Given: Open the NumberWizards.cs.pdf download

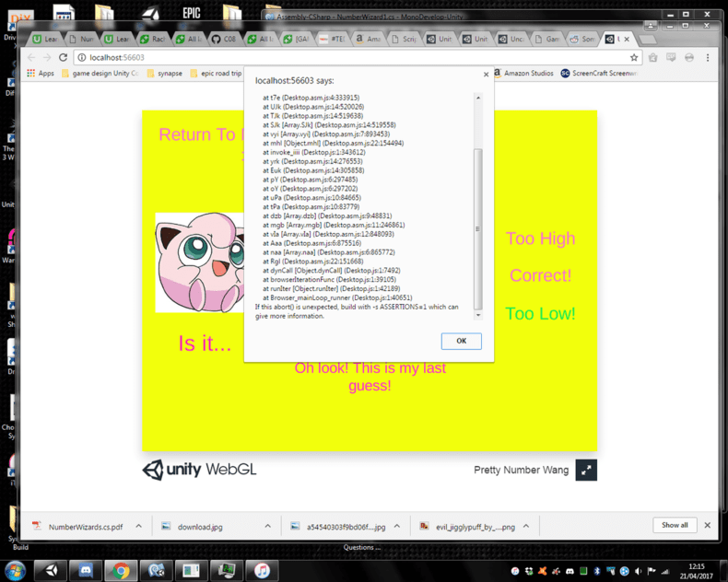Looking at the screenshot, I should [77, 527].
